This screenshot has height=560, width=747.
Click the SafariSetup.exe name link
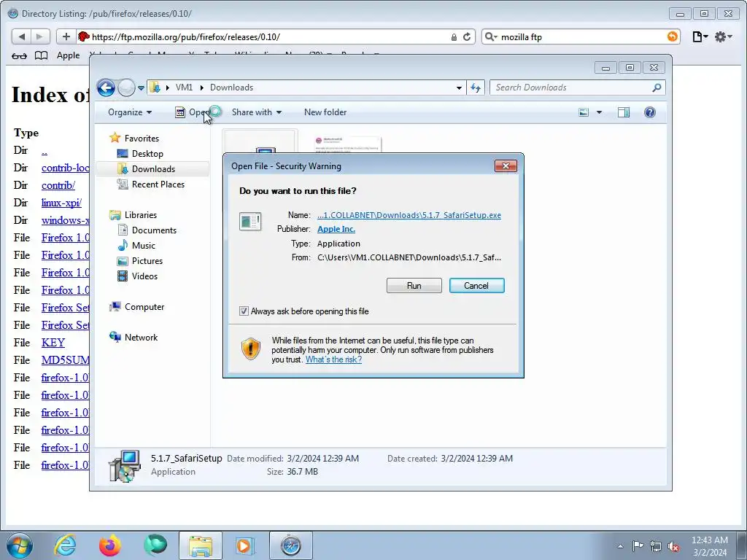pyautogui.click(x=409, y=215)
